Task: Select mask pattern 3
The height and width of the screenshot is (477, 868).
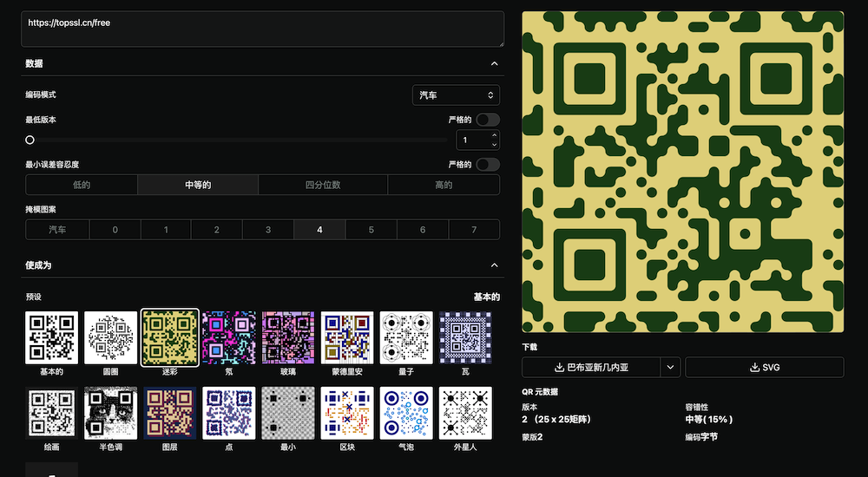Action: coord(268,230)
